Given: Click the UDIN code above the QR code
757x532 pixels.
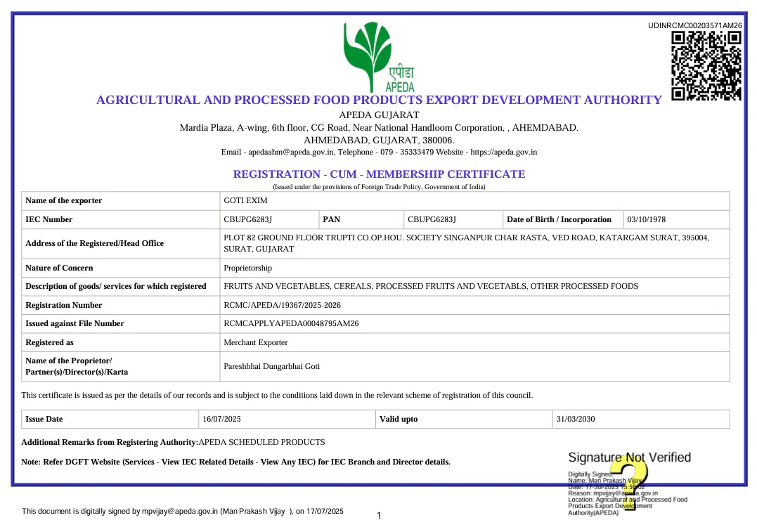Looking at the screenshot, I should tap(694, 25).
